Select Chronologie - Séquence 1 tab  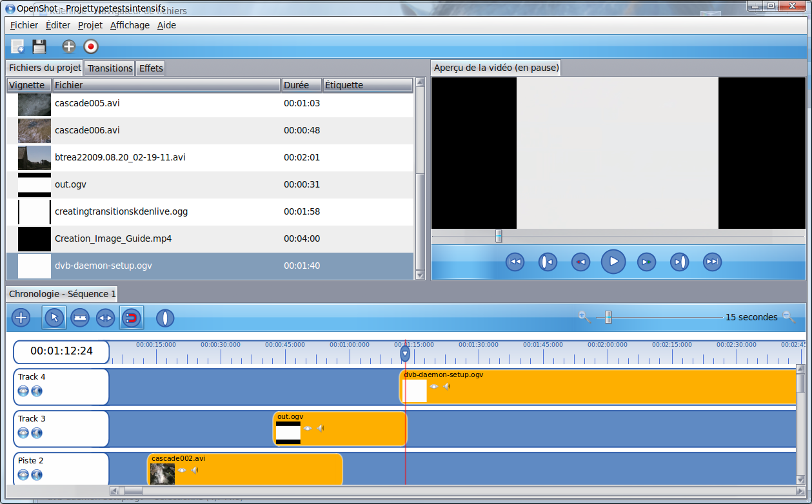pyautogui.click(x=62, y=294)
